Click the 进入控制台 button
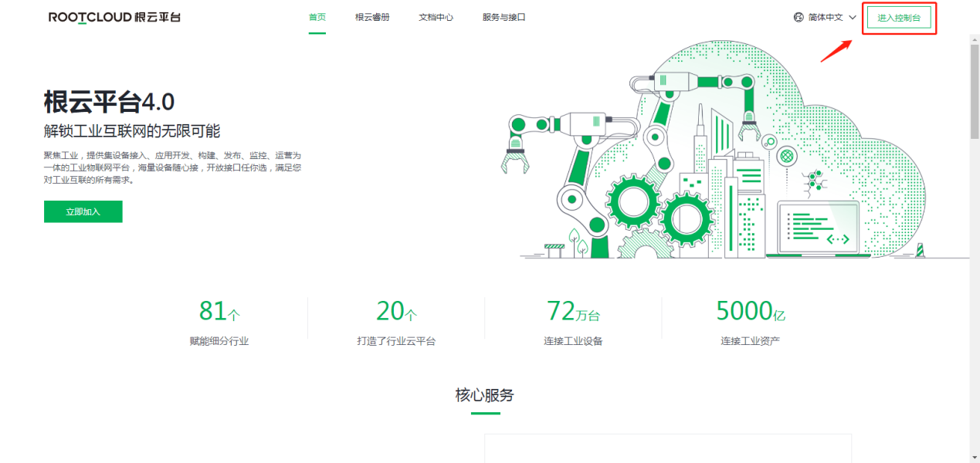The image size is (980, 463). click(x=899, y=17)
